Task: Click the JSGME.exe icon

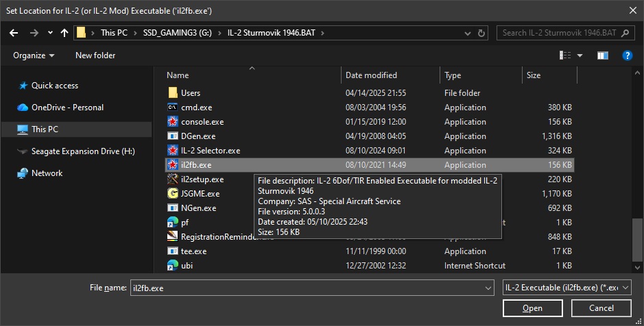Action: tap(173, 194)
